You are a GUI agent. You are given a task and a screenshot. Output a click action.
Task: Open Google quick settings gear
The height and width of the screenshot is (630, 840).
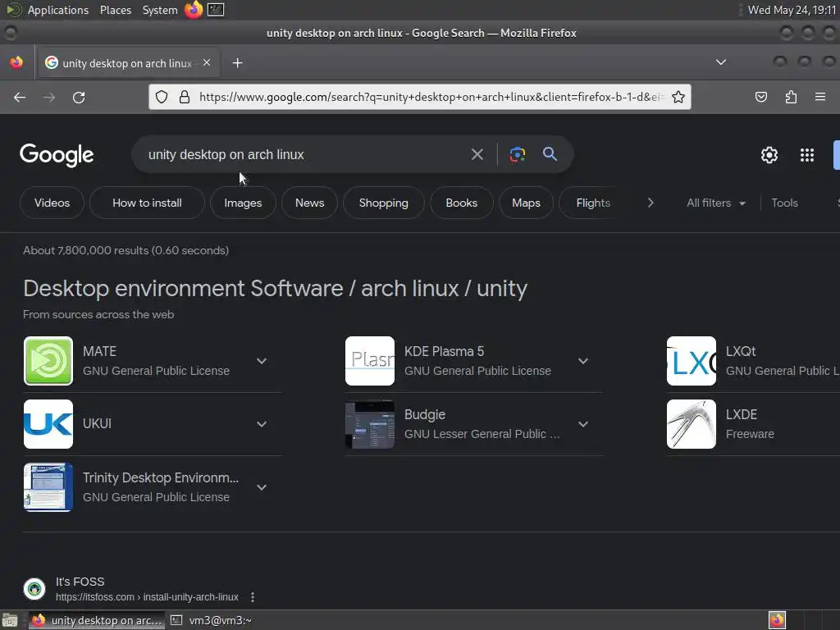pos(769,155)
